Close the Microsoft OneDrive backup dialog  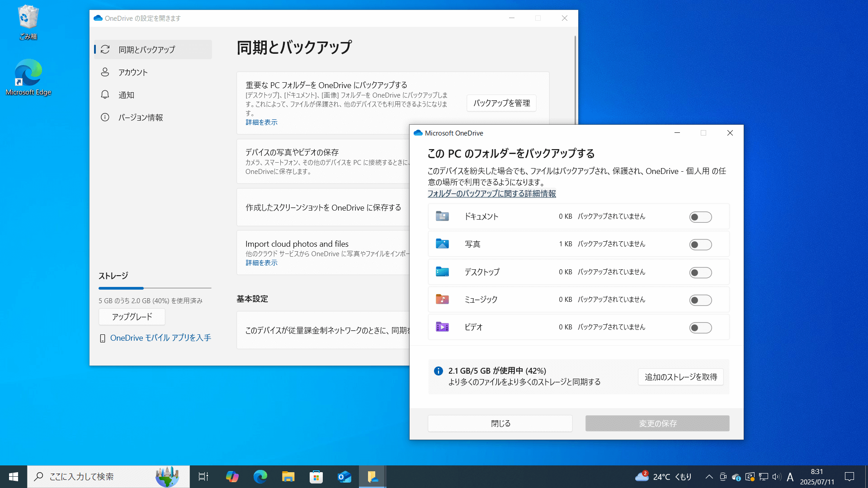click(x=730, y=133)
